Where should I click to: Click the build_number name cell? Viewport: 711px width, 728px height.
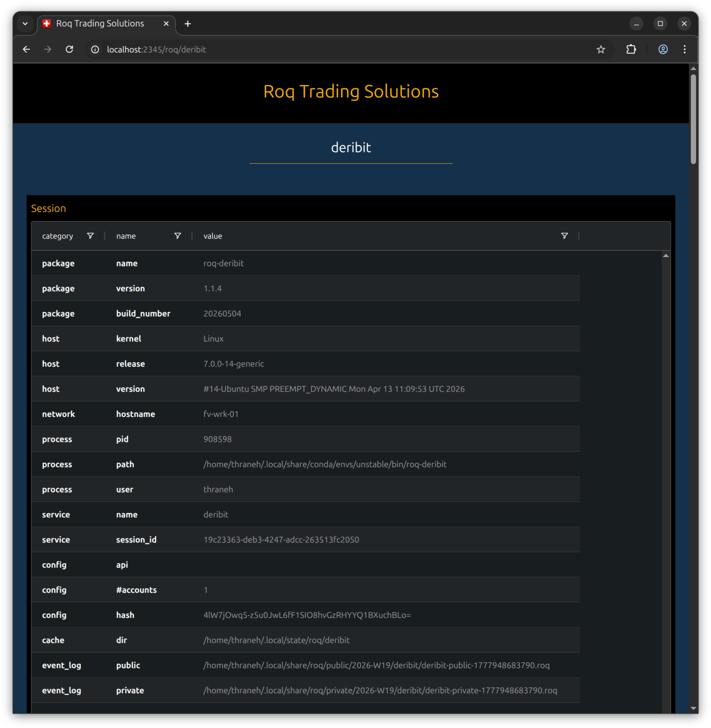[143, 313]
